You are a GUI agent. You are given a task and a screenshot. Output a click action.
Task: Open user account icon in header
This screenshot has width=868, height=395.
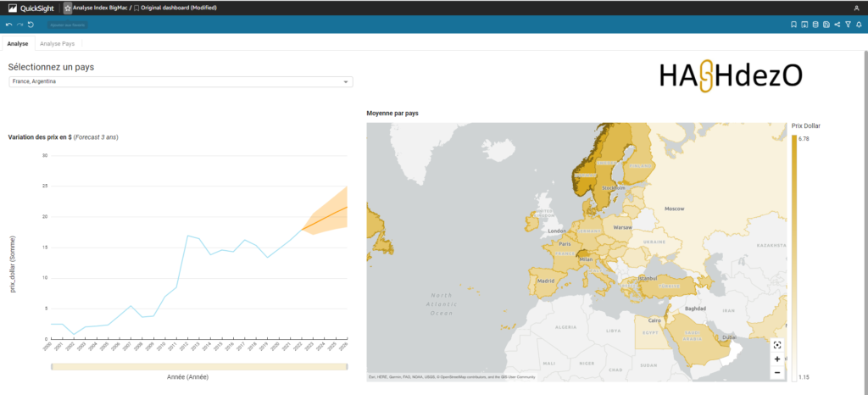pyautogui.click(x=856, y=8)
